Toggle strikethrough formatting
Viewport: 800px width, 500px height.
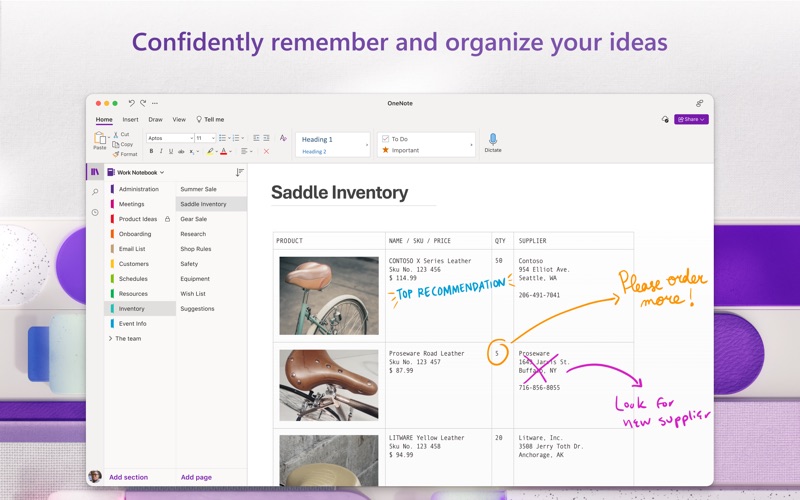point(181,152)
